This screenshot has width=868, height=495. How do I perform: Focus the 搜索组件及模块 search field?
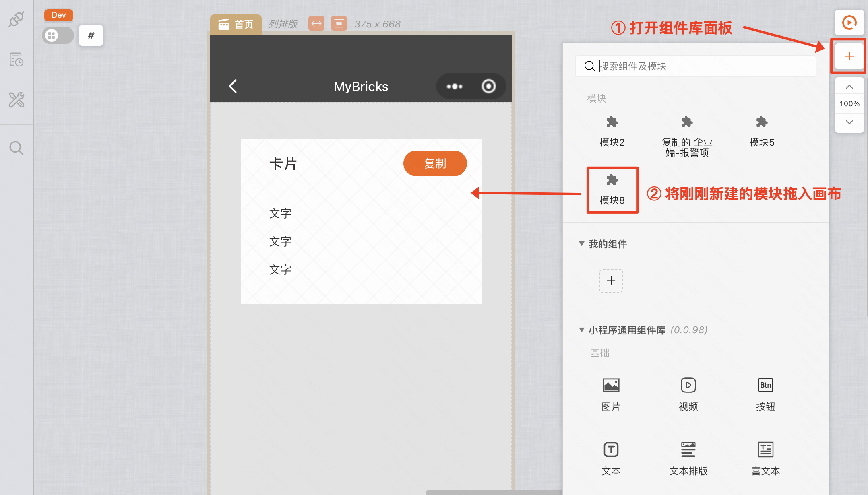[x=696, y=66]
